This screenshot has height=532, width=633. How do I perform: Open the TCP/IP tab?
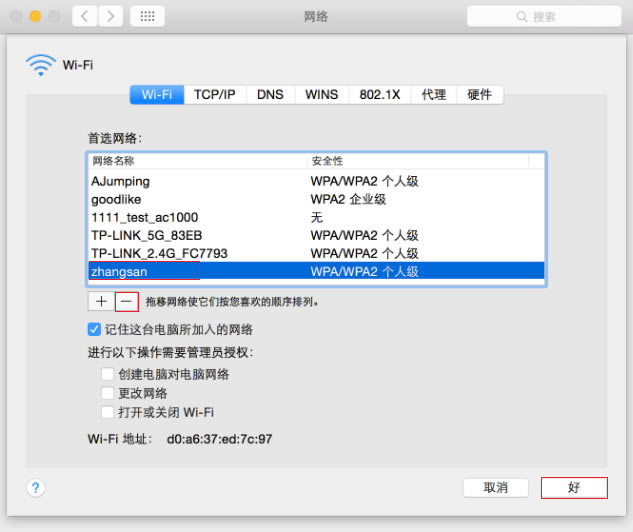point(215,94)
